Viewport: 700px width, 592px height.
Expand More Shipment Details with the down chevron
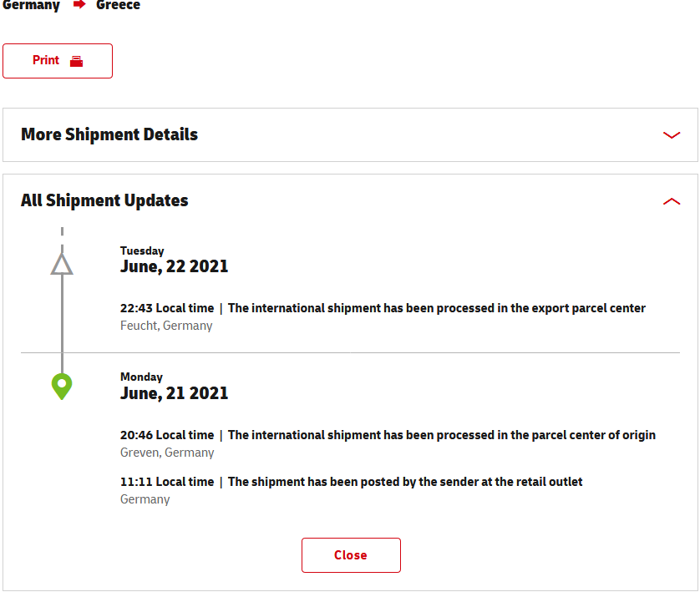pyautogui.click(x=672, y=135)
